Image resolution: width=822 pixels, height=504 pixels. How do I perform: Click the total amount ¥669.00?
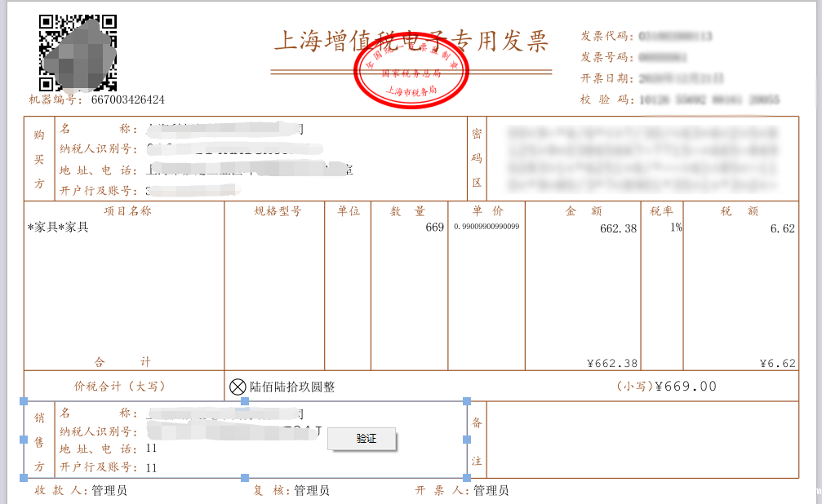[x=685, y=387]
